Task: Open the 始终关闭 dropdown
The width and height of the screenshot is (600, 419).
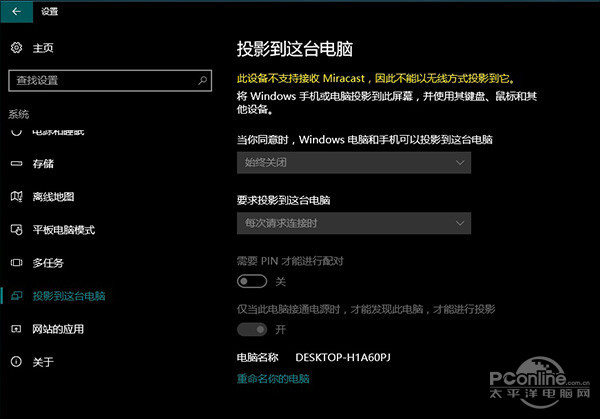Action: tap(353, 162)
